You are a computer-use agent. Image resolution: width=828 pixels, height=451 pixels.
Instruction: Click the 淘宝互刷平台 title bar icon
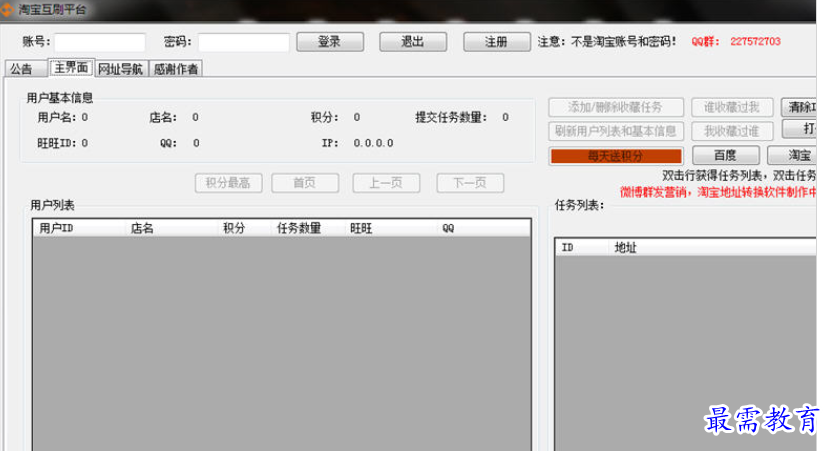(x=6, y=10)
